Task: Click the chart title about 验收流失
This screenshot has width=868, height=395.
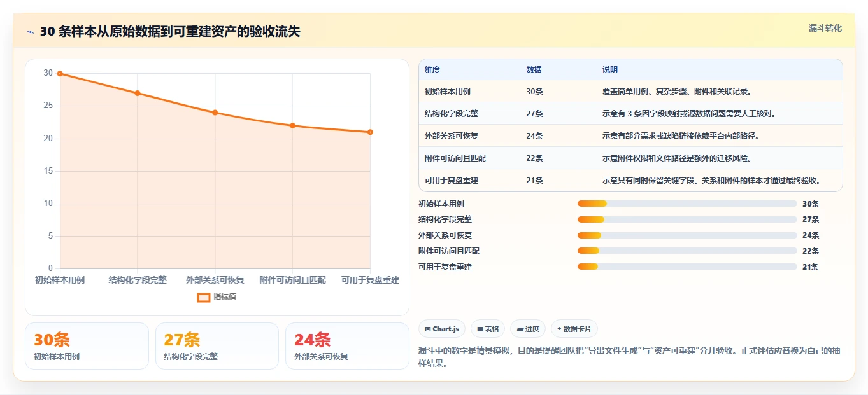Action: click(x=170, y=32)
